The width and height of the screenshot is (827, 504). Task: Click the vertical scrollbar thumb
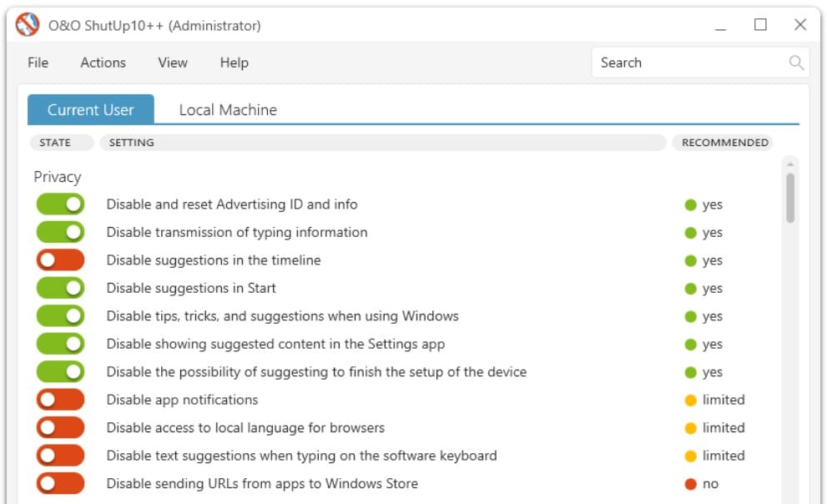click(x=789, y=196)
